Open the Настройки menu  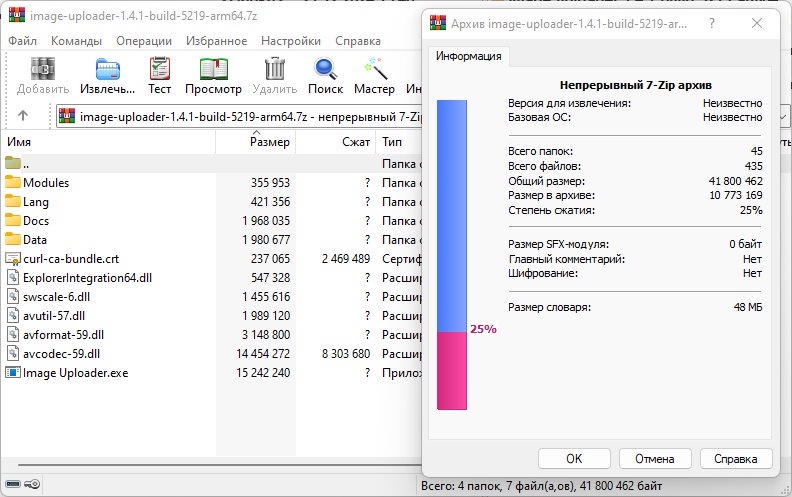(291, 41)
